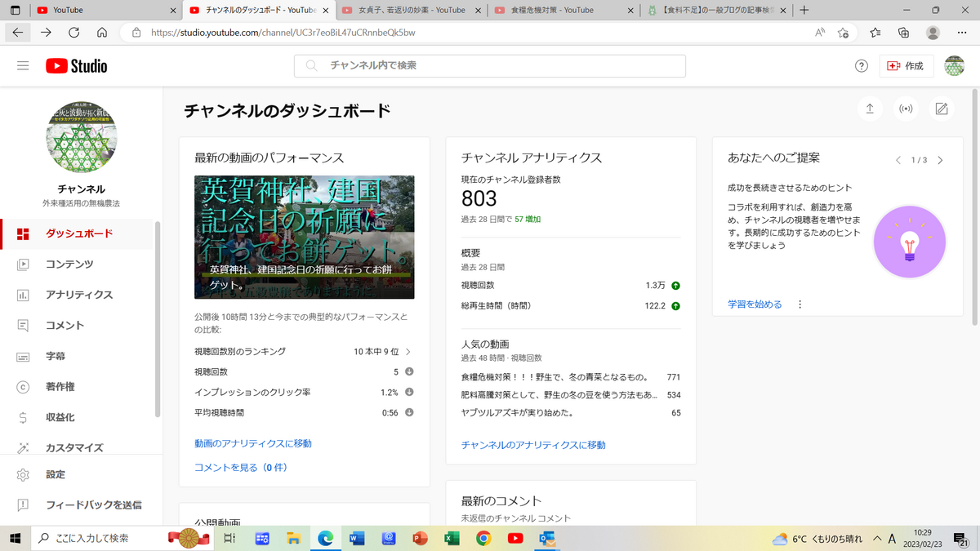Open the popular video 肥料高騰対策として row

571,395
